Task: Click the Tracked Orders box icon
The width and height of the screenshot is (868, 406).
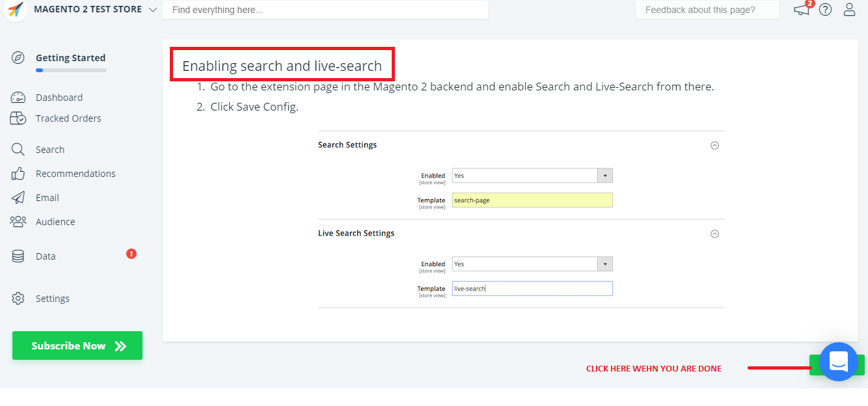Action: (18, 118)
